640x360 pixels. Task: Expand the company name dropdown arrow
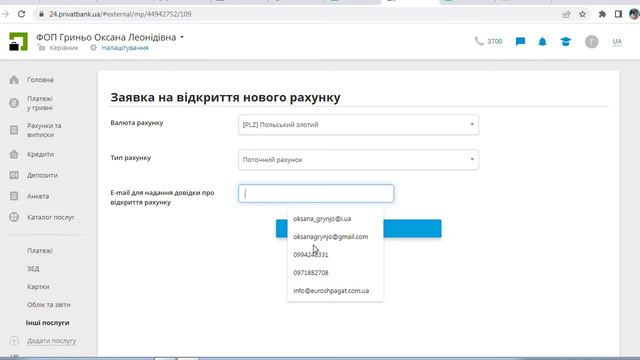182,37
